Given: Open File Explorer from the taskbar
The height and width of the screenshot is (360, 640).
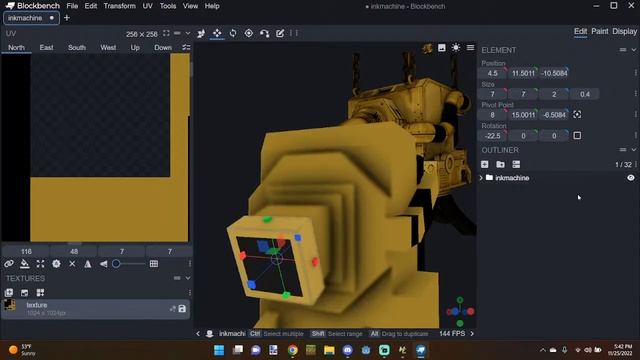Looking at the screenshot, I should pos(329,350).
